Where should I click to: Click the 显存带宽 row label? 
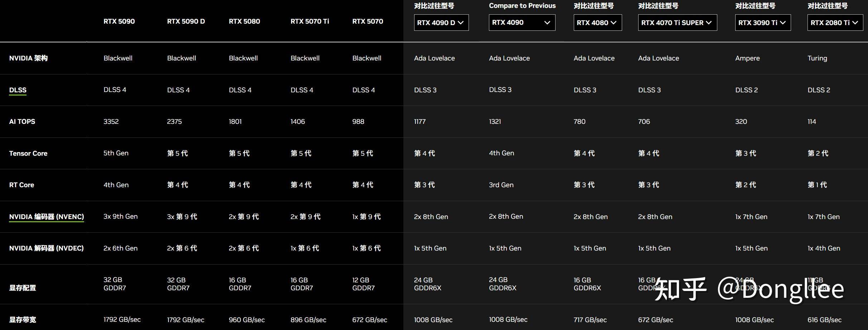(23, 320)
